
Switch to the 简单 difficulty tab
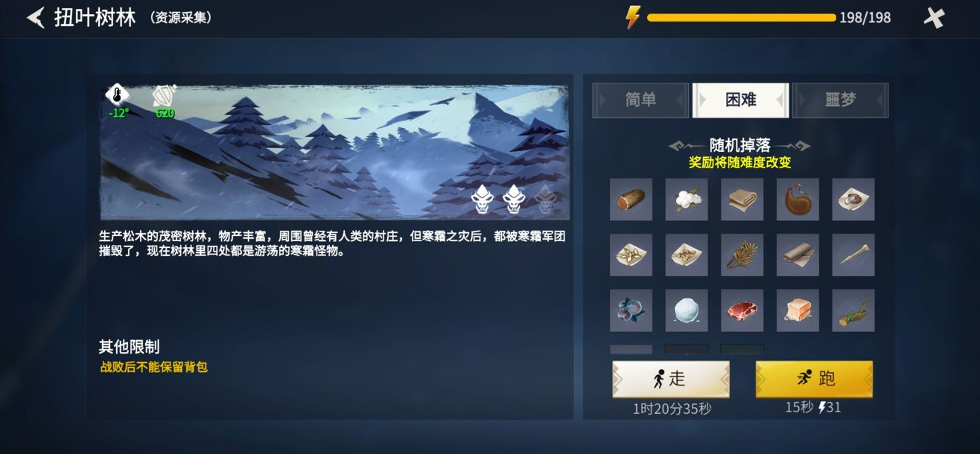pos(640,100)
